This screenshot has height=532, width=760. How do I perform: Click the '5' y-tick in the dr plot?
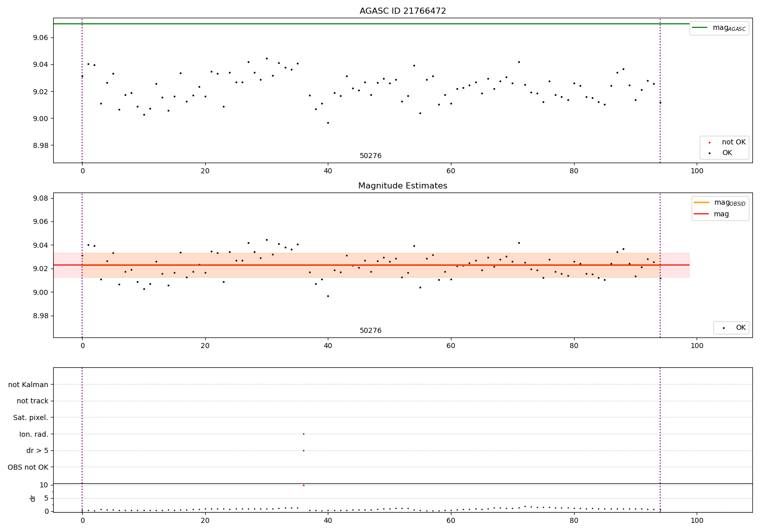point(47,498)
